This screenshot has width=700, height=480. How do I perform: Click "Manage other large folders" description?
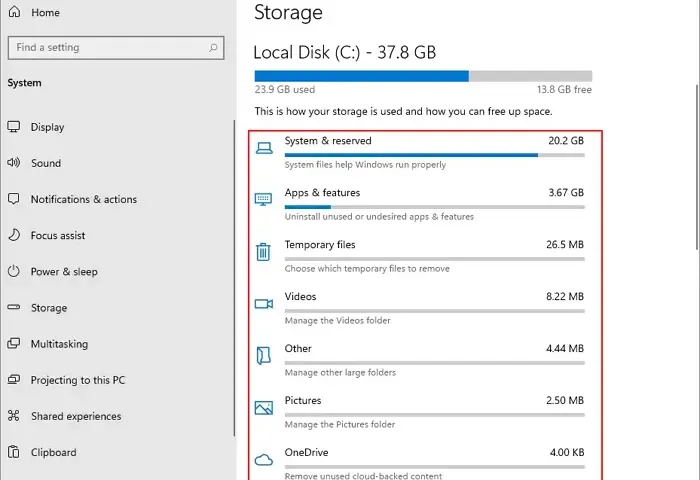tap(340, 372)
